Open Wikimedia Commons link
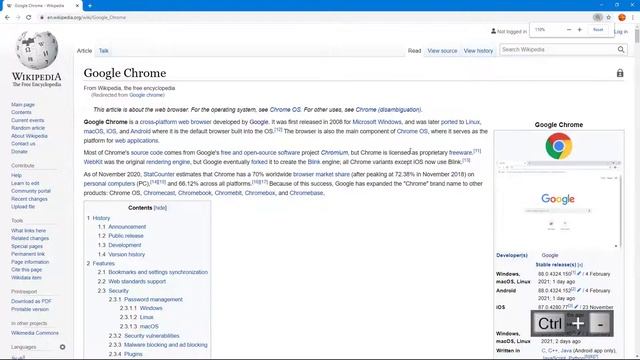This screenshot has height=360, width=640. (x=35, y=333)
